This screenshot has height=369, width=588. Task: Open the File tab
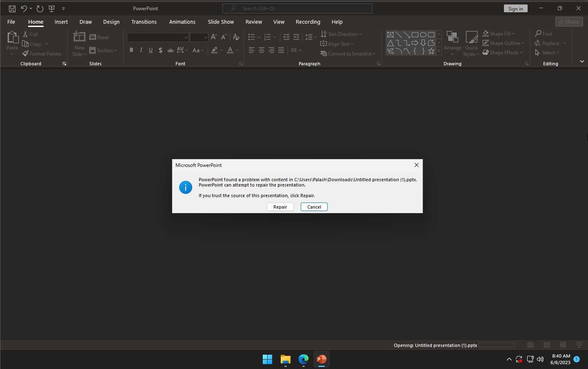coord(11,22)
